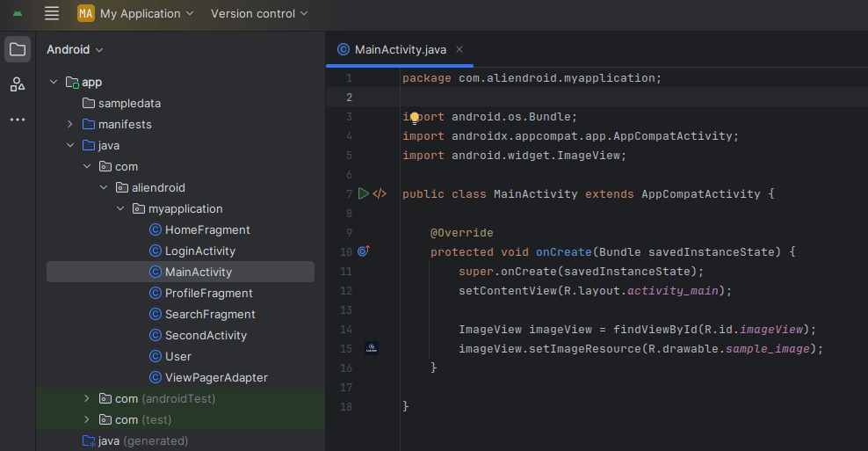Expand the com (androidTest) package
868x451 pixels.
point(87,397)
